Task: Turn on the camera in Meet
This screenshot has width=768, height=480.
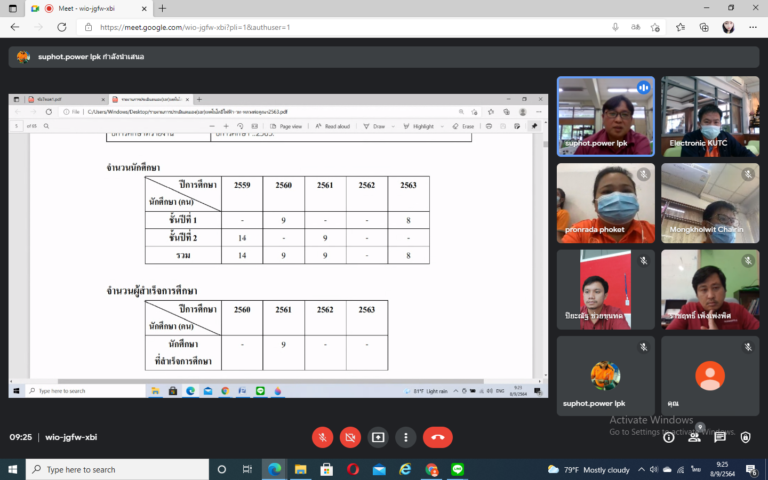Action: click(350, 437)
